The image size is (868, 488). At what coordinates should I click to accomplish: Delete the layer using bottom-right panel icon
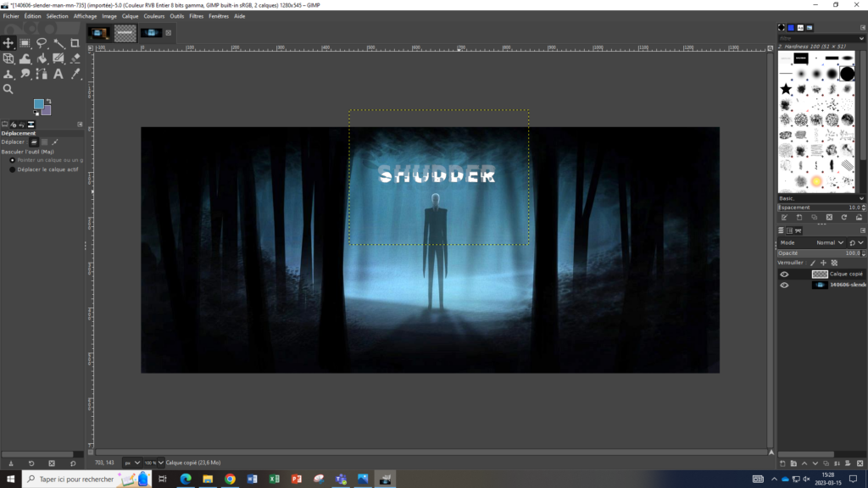coord(860,463)
